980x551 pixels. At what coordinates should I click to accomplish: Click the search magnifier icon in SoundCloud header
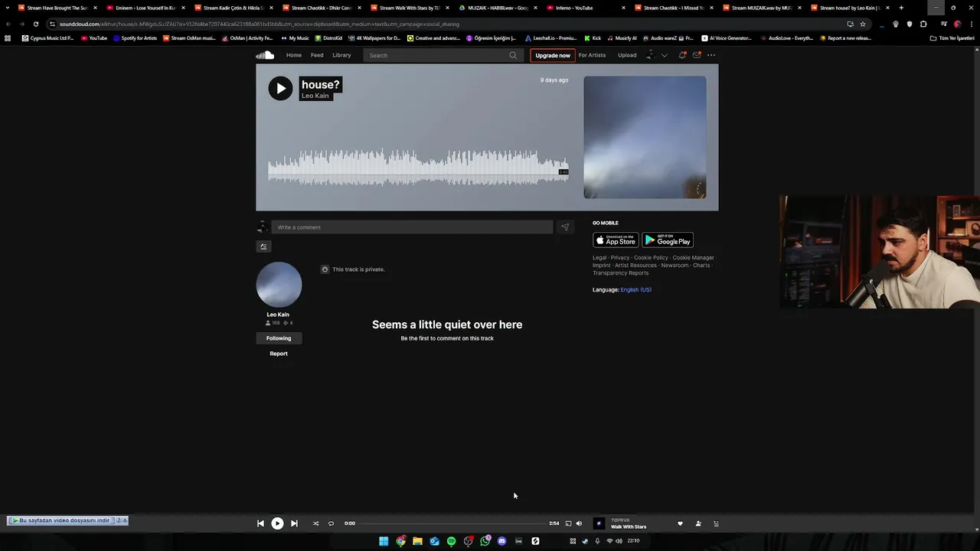tap(513, 55)
